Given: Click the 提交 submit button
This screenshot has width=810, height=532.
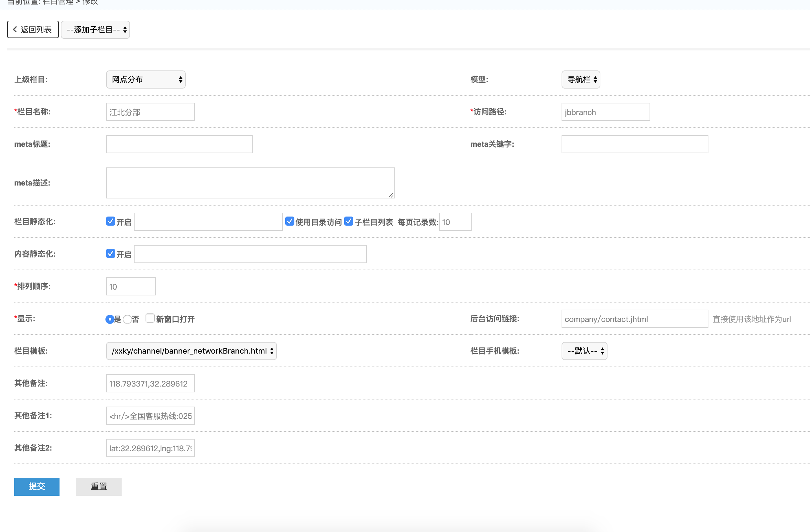Looking at the screenshot, I should (x=37, y=486).
